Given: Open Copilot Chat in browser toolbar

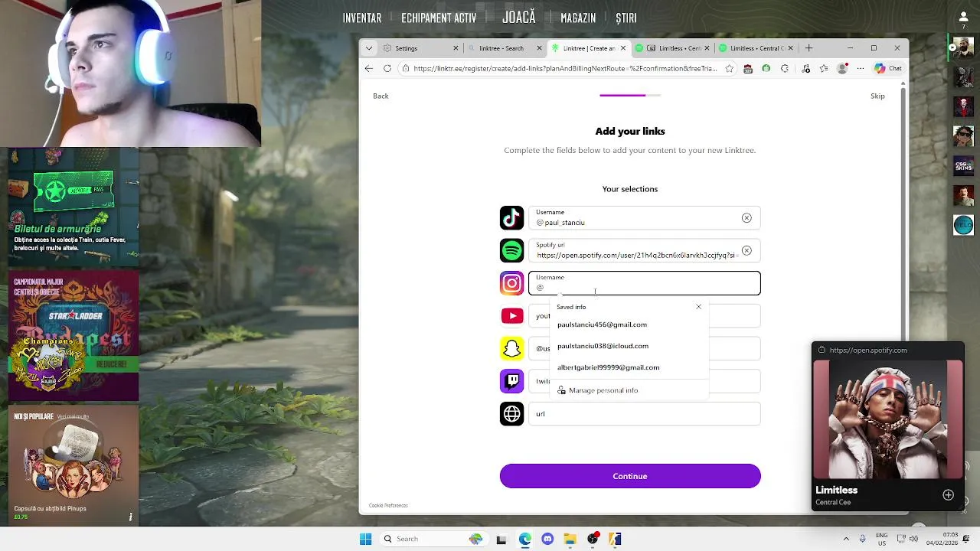Looking at the screenshot, I should pyautogui.click(x=888, y=68).
